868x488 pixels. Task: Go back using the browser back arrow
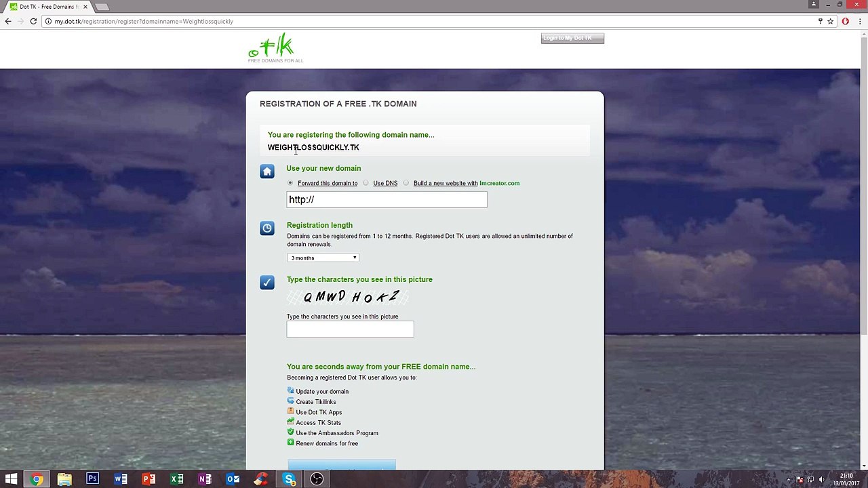tap(8, 21)
